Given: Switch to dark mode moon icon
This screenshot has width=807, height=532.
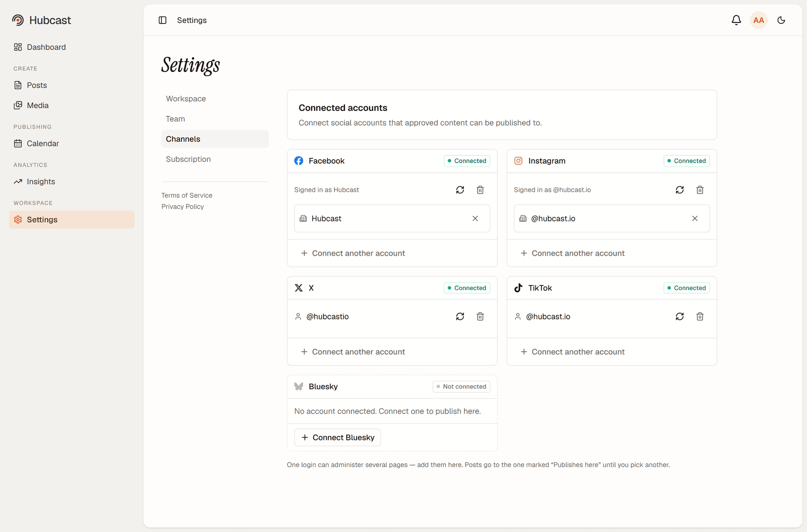Looking at the screenshot, I should pyautogui.click(x=781, y=20).
